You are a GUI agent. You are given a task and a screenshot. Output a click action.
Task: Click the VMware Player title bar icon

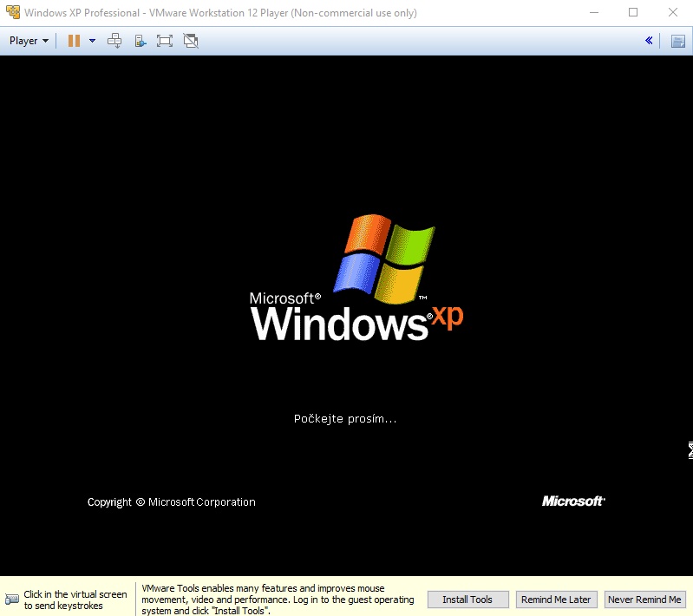click(13, 13)
